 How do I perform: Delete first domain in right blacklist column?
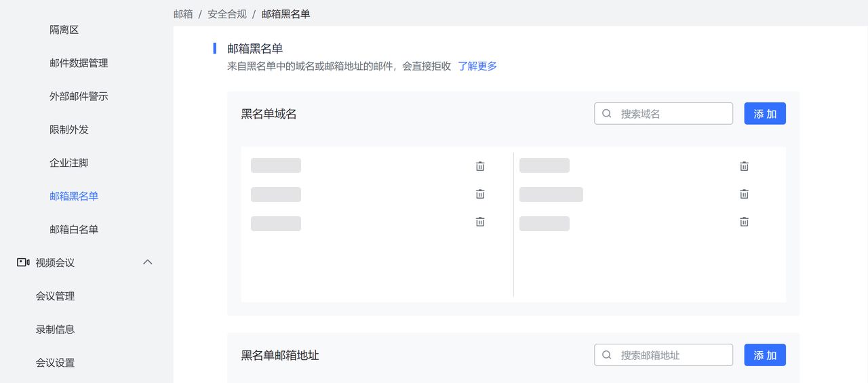click(x=744, y=166)
